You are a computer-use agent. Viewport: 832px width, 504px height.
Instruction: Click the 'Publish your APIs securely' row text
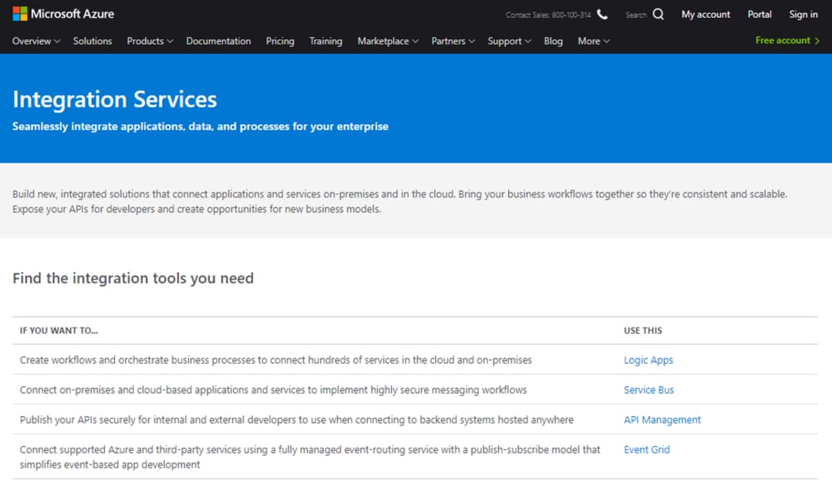tap(297, 420)
